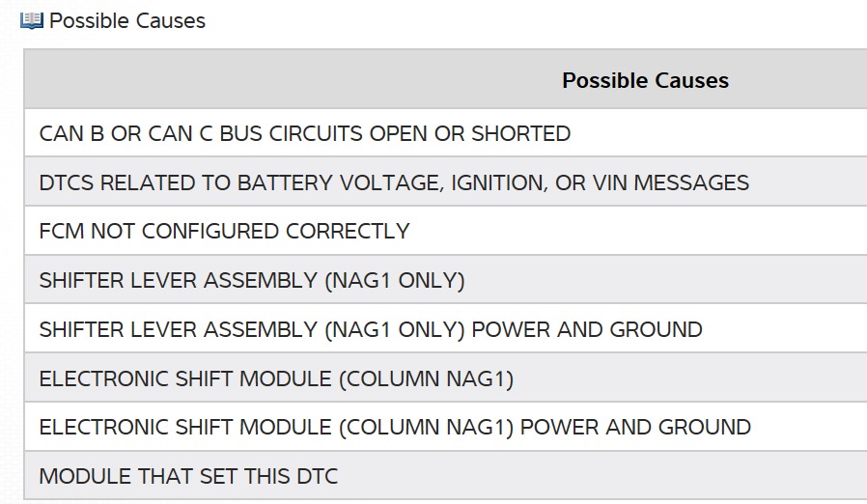Select the CAN B OR CAN C bus circuits row
The image size is (867, 504).
click(304, 133)
